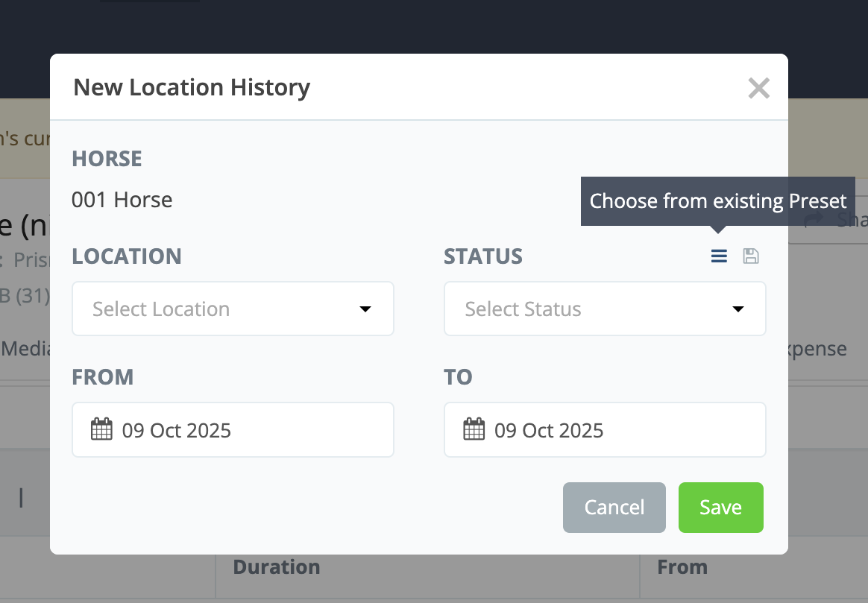Click the To date 09 Oct 2025

(x=549, y=431)
